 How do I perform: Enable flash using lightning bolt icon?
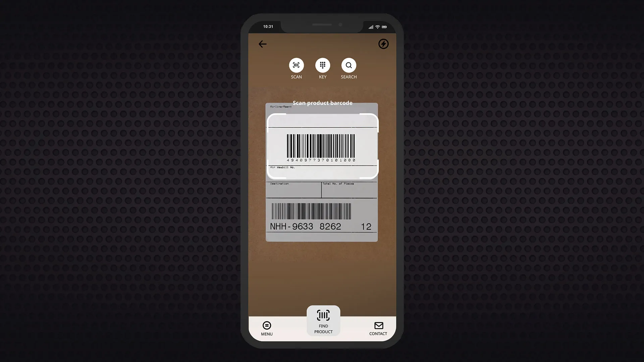tap(383, 44)
